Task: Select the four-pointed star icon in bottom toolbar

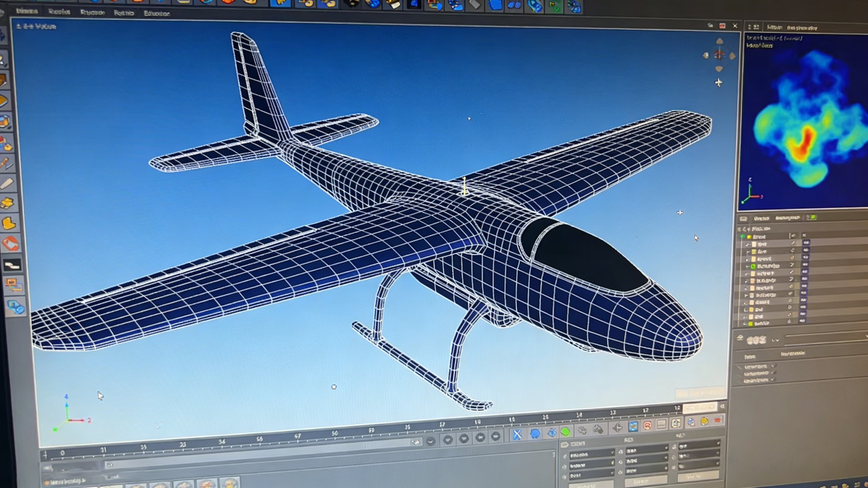Action: [x=617, y=428]
